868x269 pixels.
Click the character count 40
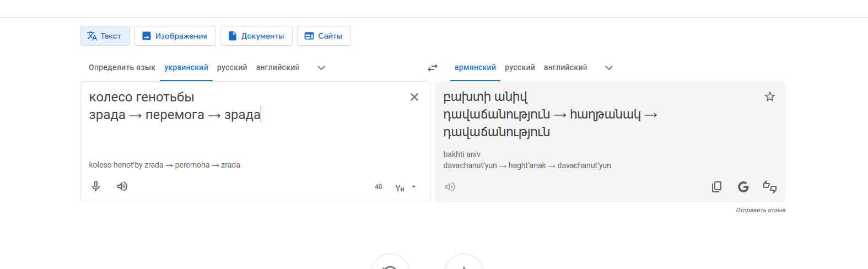[379, 187]
